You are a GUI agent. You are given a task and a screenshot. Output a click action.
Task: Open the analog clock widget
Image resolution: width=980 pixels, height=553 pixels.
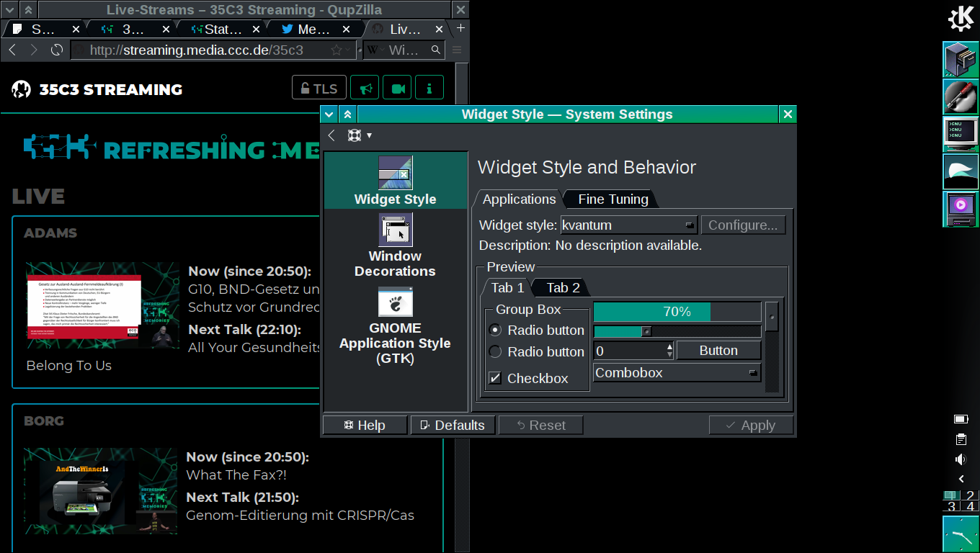click(961, 534)
